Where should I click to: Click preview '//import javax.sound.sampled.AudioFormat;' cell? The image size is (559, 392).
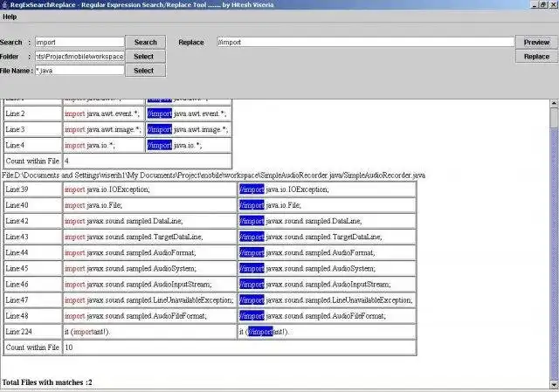pyautogui.click(x=327, y=252)
